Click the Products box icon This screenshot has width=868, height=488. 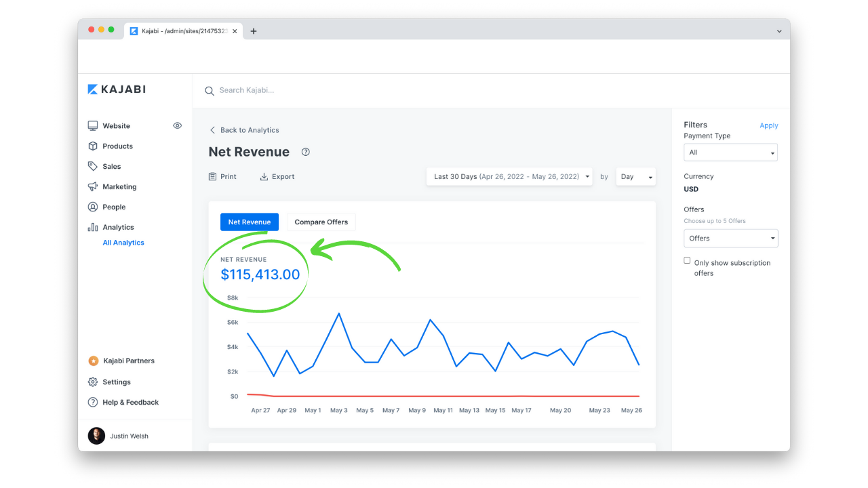click(x=93, y=146)
